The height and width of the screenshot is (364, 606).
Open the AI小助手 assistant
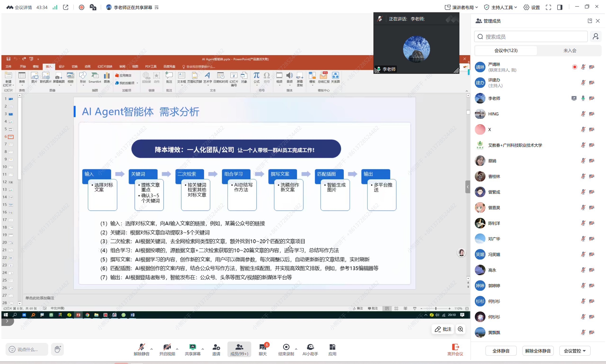pyautogui.click(x=310, y=349)
